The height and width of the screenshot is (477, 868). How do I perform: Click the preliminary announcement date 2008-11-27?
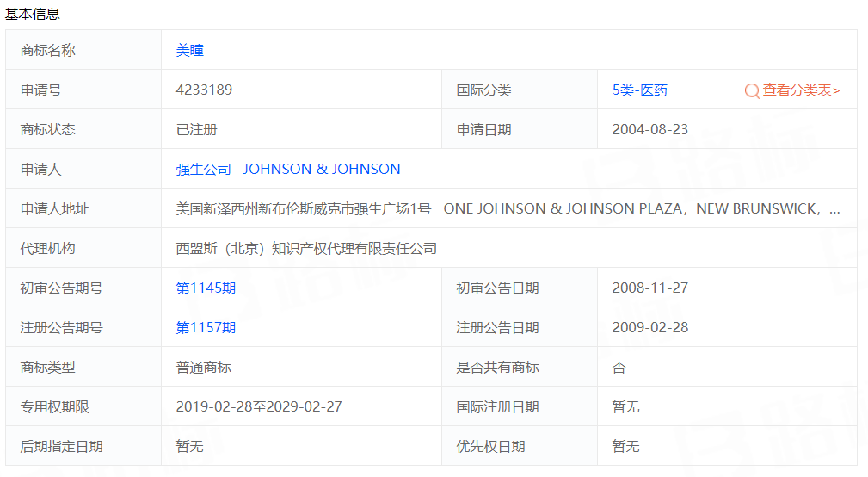coord(649,288)
